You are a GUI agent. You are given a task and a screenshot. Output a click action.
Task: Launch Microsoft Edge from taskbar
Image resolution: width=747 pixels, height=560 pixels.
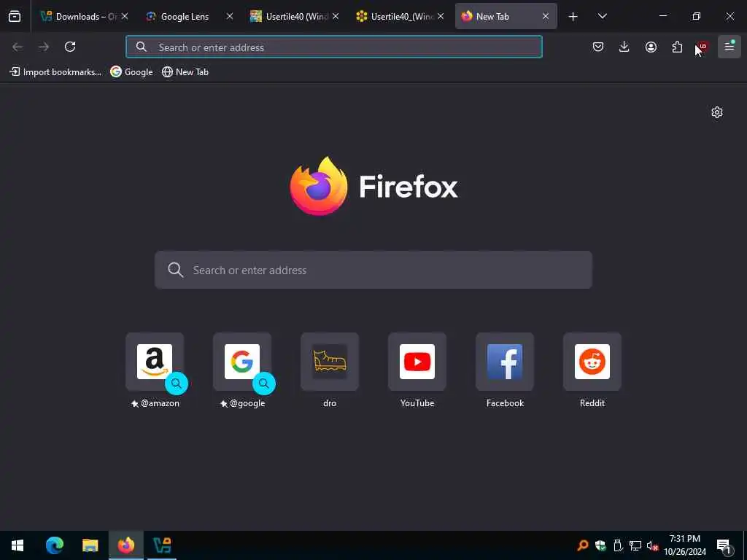(54, 545)
